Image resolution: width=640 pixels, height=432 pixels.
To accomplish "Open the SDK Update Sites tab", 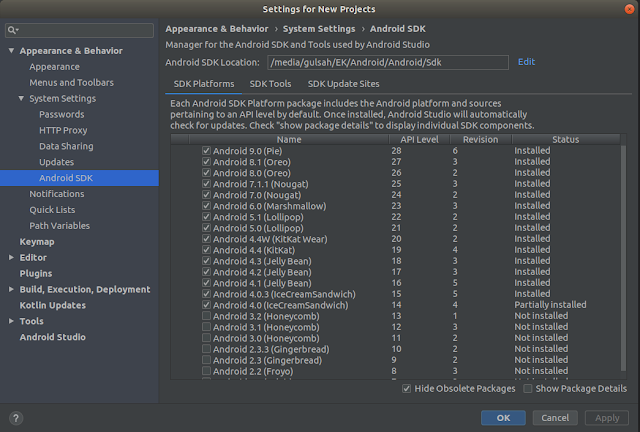I will [343, 84].
